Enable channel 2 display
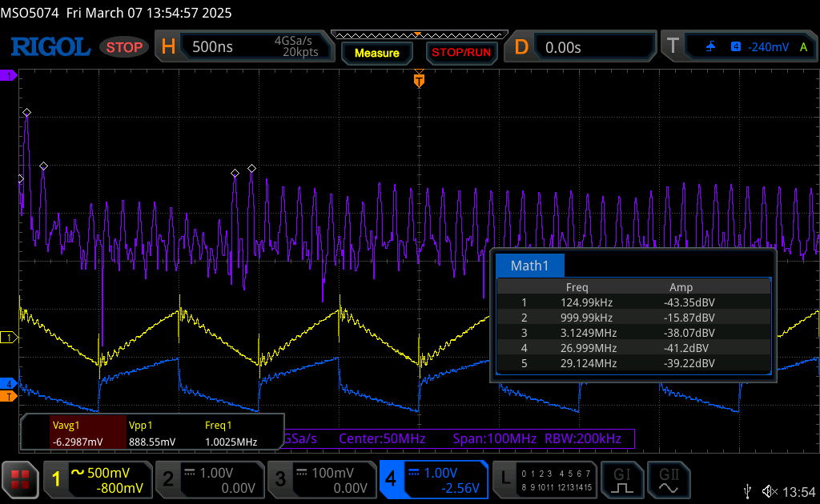 (x=208, y=479)
